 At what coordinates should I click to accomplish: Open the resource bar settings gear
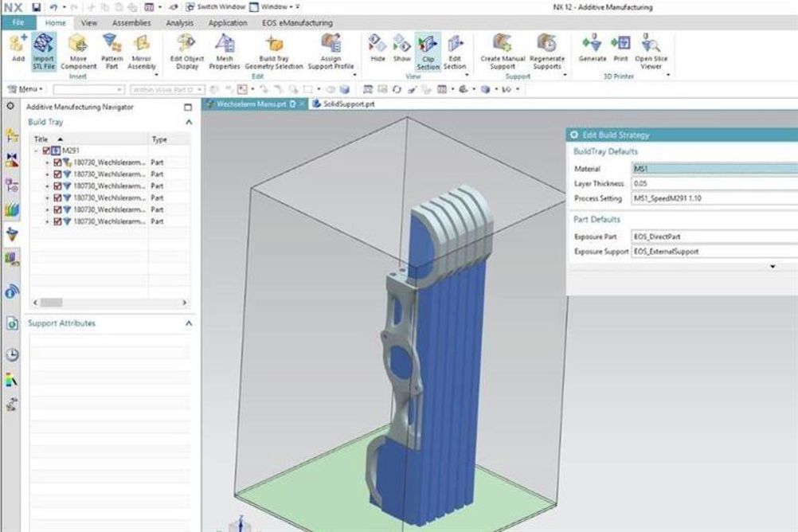(10, 106)
